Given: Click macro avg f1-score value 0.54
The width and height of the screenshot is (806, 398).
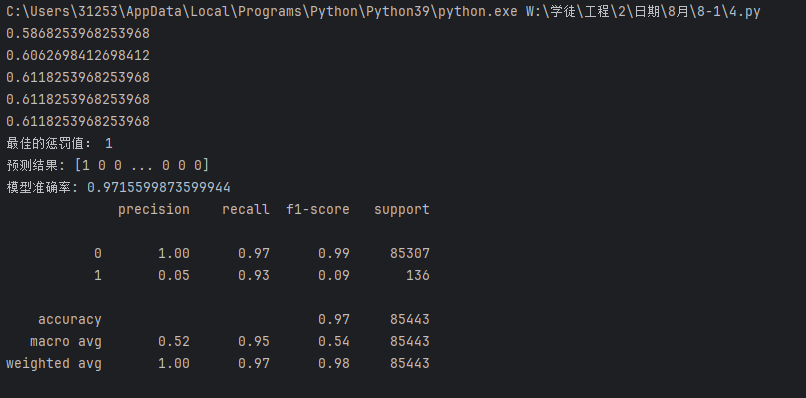Looking at the screenshot, I should click(334, 341).
